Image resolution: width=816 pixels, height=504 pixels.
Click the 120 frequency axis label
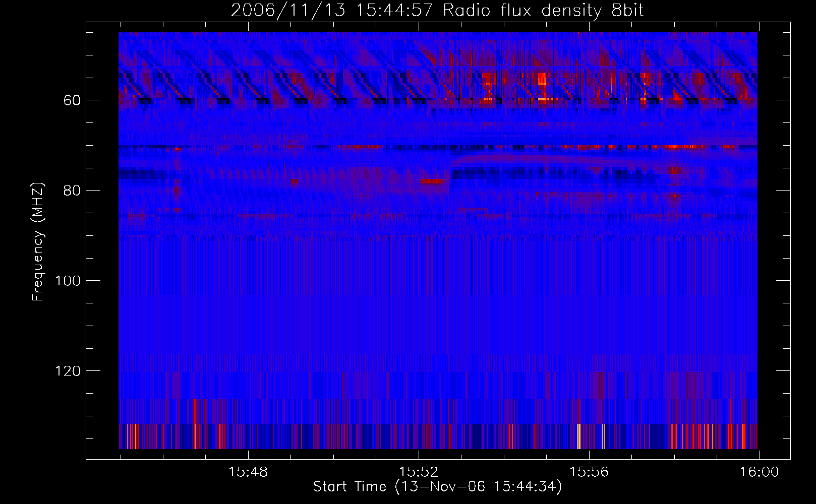coord(68,371)
